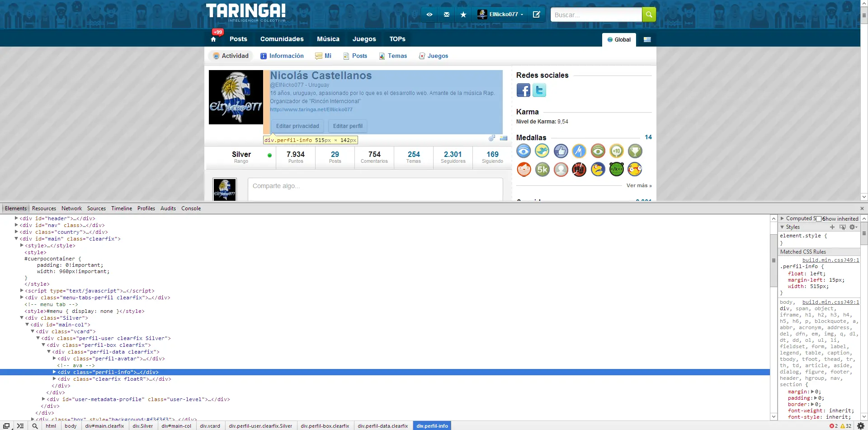This screenshot has height=430, width=868.
Task: Click the compose new post pencil icon
Action: [x=537, y=14]
